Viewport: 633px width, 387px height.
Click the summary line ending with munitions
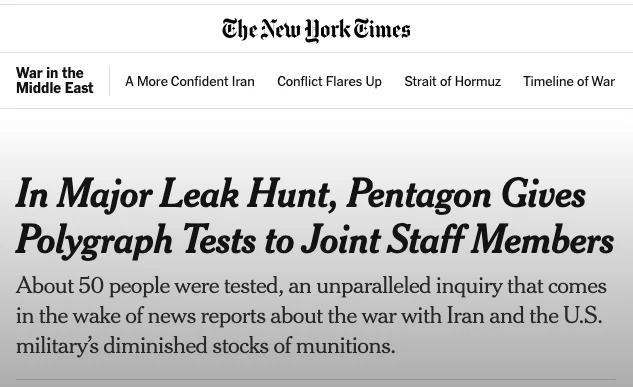click(x=205, y=346)
